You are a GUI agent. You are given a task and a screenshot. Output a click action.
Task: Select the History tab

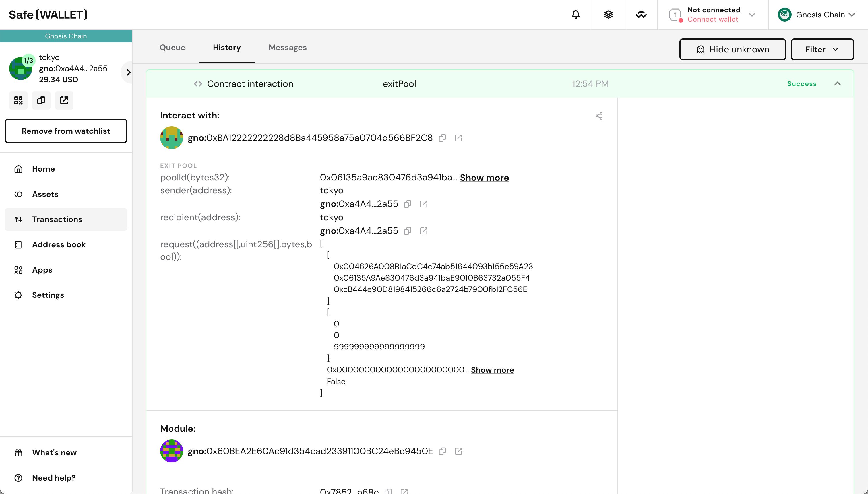pos(226,47)
